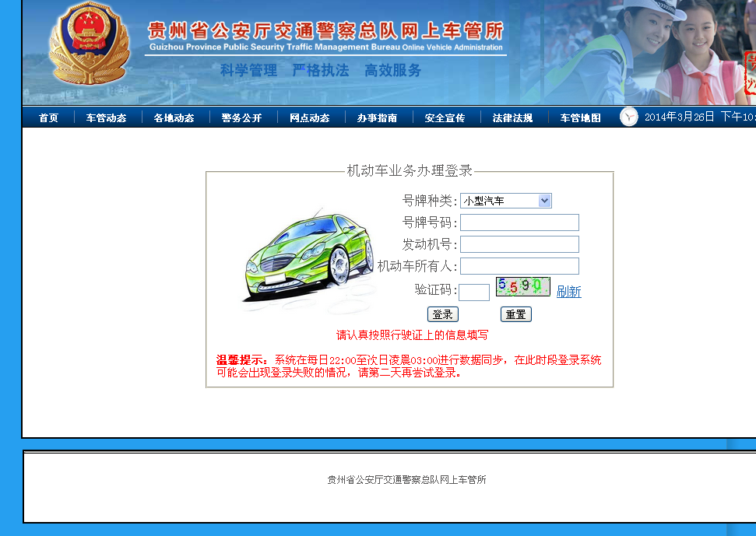This screenshot has width=756, height=536.
Task: Click the police badge emblem logo
Action: point(87,45)
